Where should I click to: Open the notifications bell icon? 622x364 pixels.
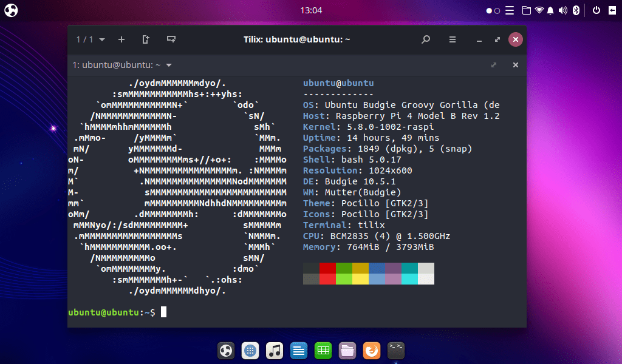(550, 10)
